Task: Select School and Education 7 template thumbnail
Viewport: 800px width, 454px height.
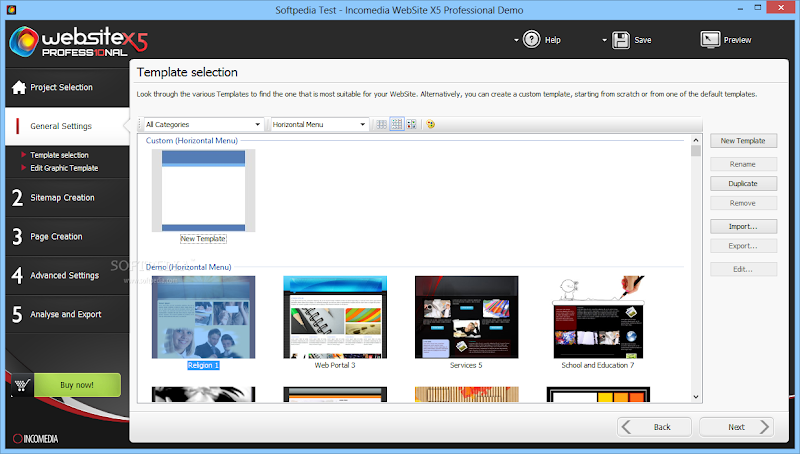Action: (598, 317)
